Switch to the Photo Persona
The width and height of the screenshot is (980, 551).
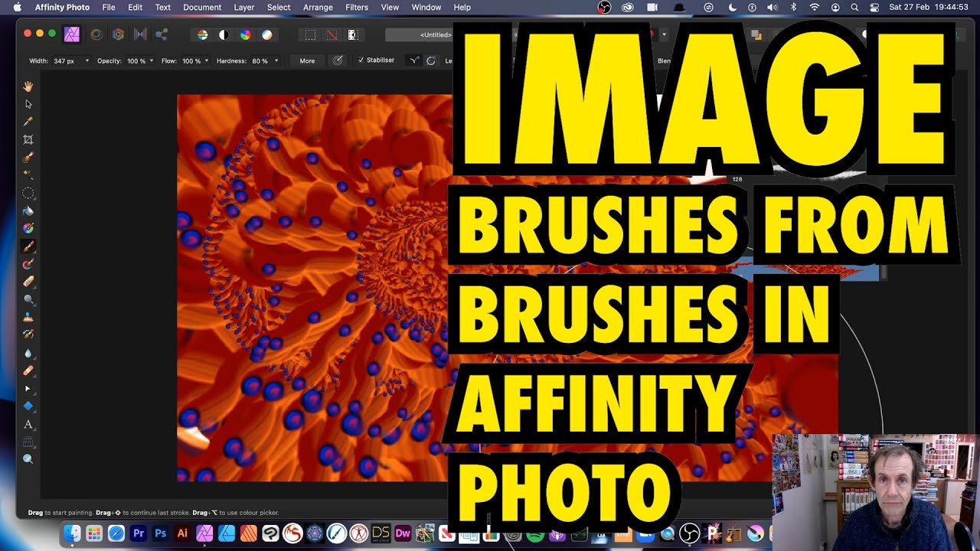[x=71, y=34]
